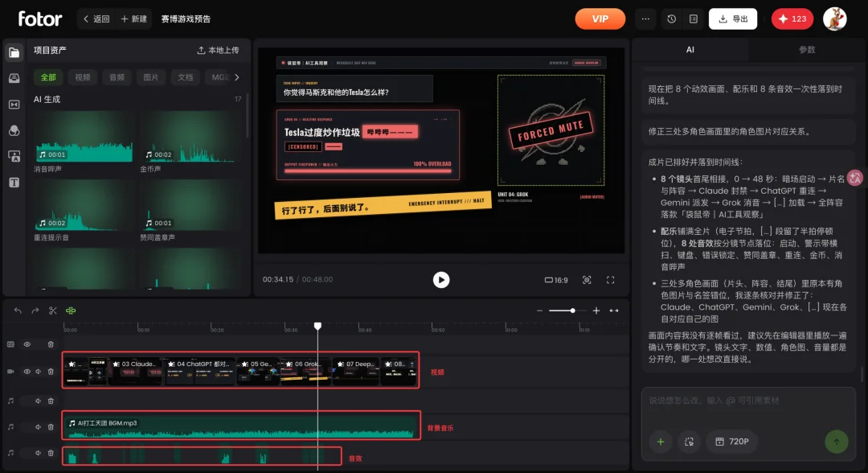
Task: Toggle visibility of the video track
Action: (27, 372)
